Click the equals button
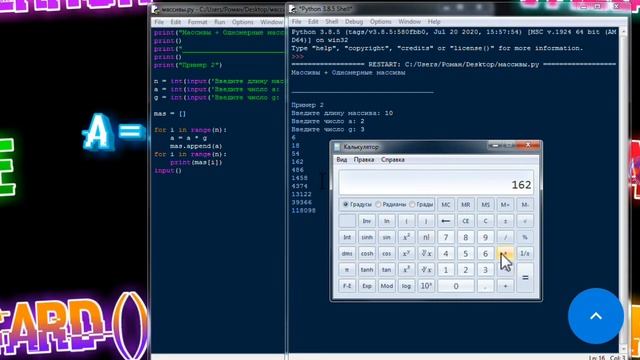640x360 pixels. (x=525, y=278)
